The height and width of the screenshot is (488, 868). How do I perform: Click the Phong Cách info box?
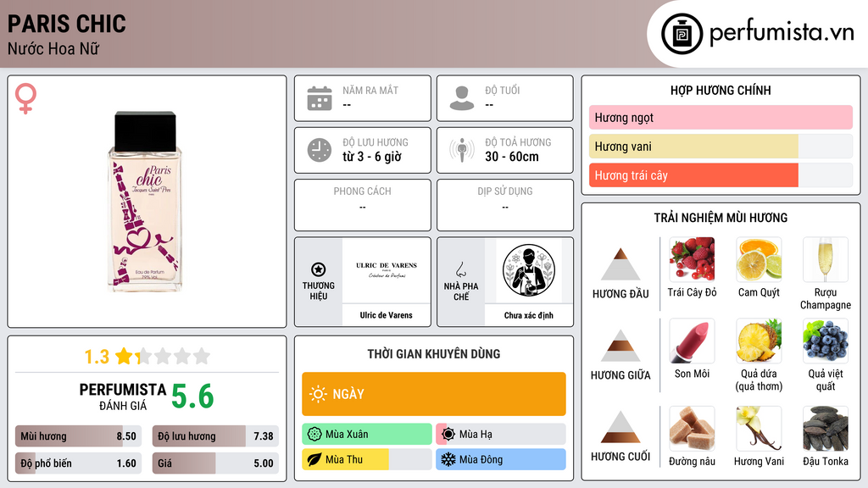click(x=363, y=205)
